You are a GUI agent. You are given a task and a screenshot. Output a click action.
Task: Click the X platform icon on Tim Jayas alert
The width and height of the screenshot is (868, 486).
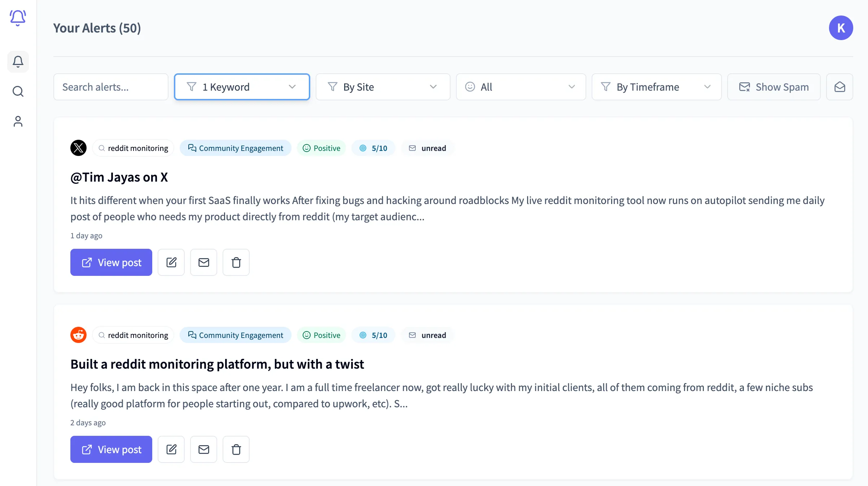[78, 148]
